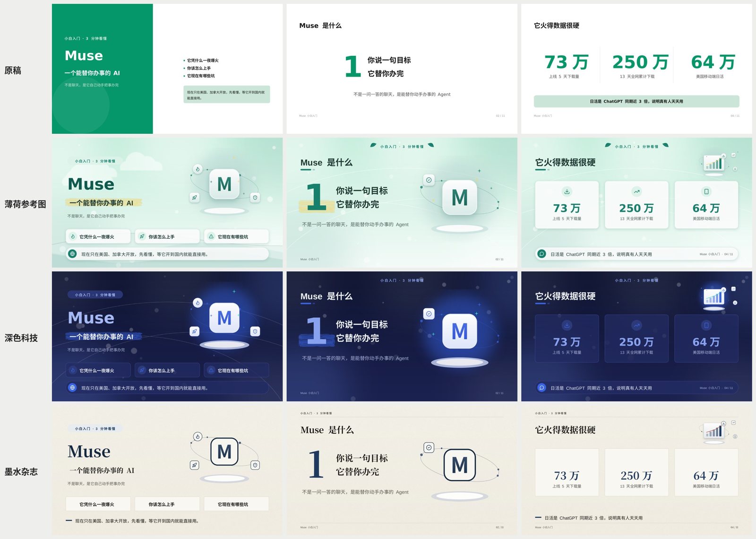Select the 你该怎么上手 chip on the ink magazine cover slide
Image resolution: width=756 pixels, height=539 pixels.
pos(167,504)
